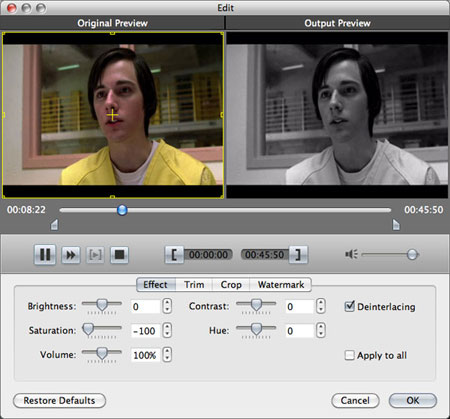The width and height of the screenshot is (450, 419).
Task: Set trim start with left bracket button
Action: point(174,255)
